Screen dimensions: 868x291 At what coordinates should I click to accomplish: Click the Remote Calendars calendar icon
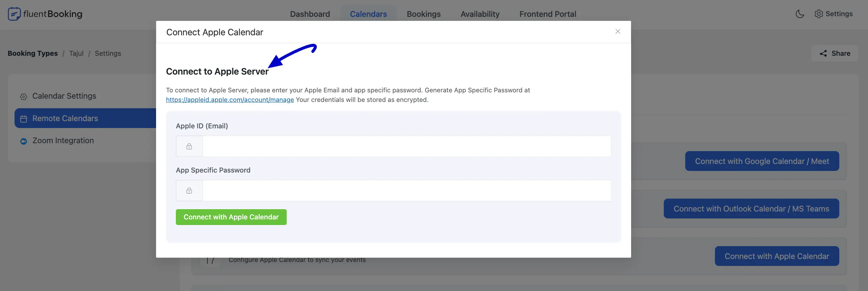click(23, 119)
